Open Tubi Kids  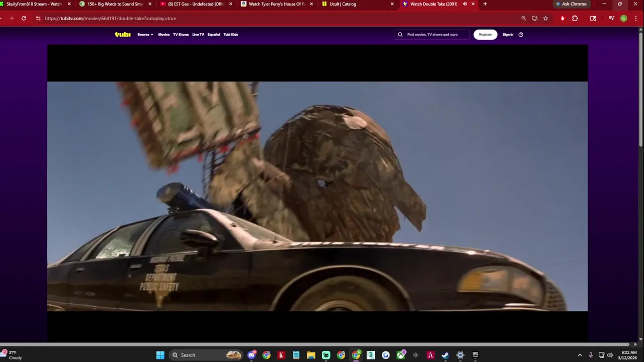point(231,35)
